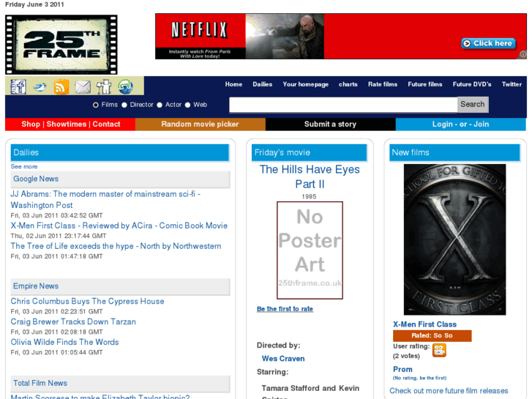The width and height of the screenshot is (532, 399).
Task: Open Olivia Wilde Finds The Words
Action: click(64, 342)
